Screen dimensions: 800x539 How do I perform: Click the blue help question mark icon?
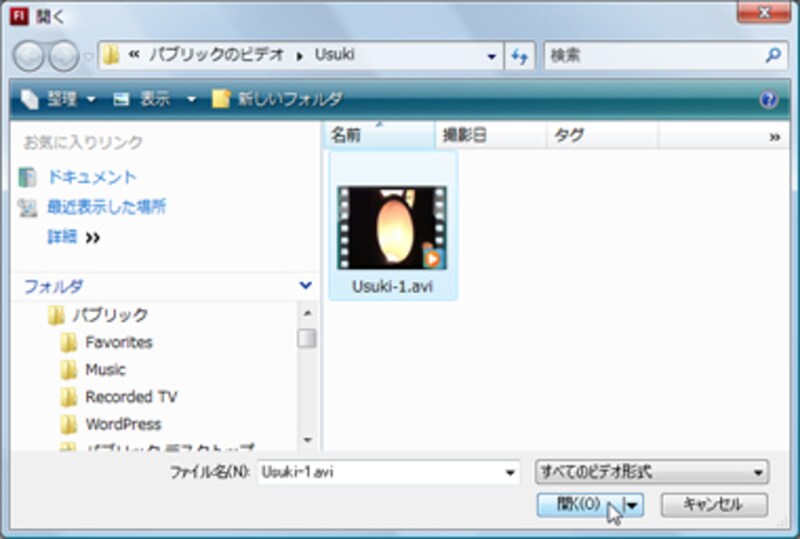coord(768,100)
